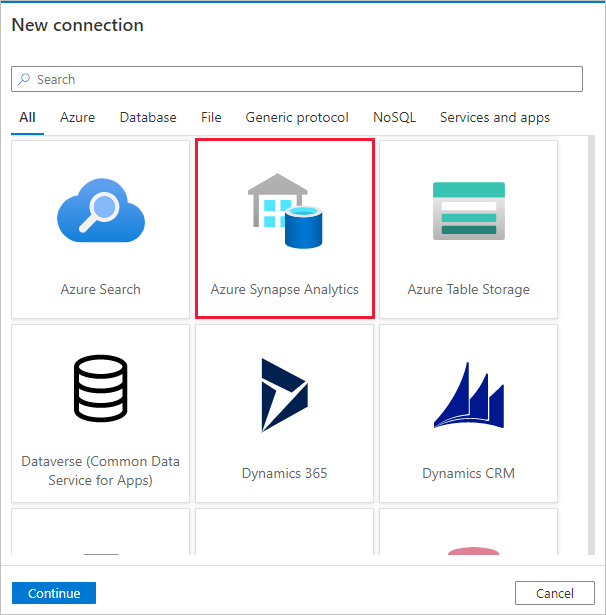Pick the Azure Table Storage icon
This screenshot has height=615, width=606.
468,211
